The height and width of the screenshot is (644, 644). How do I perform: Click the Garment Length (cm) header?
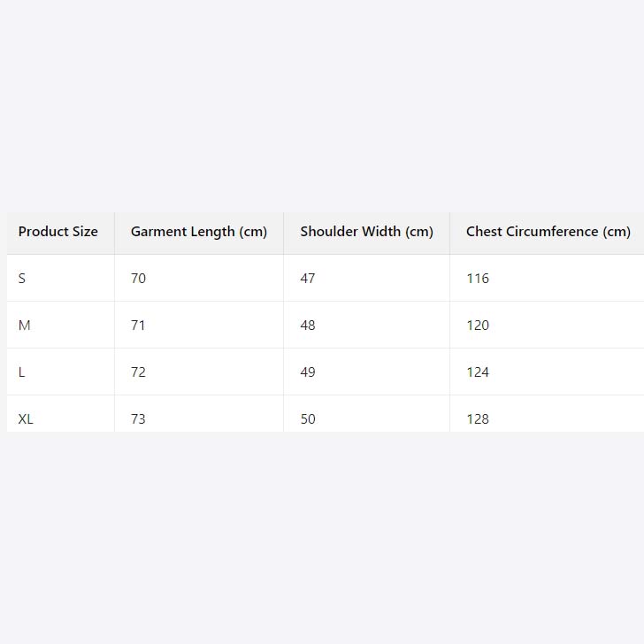point(199,232)
